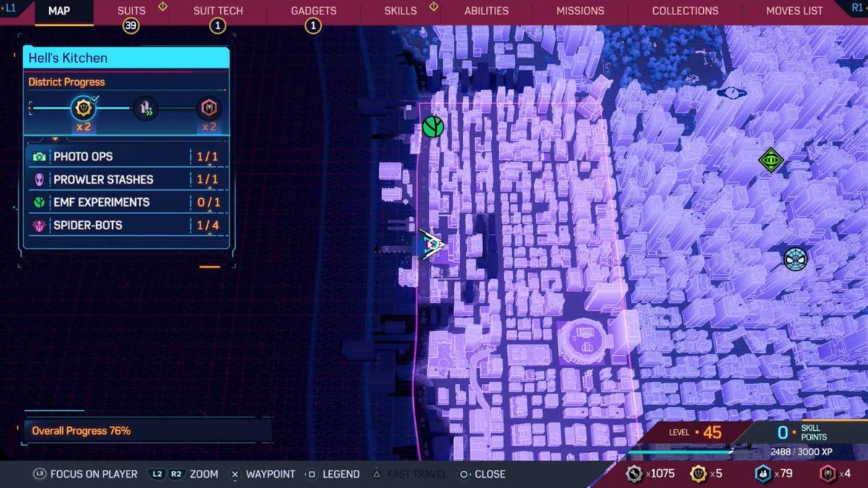Select the Spider-Bots row

point(127,226)
